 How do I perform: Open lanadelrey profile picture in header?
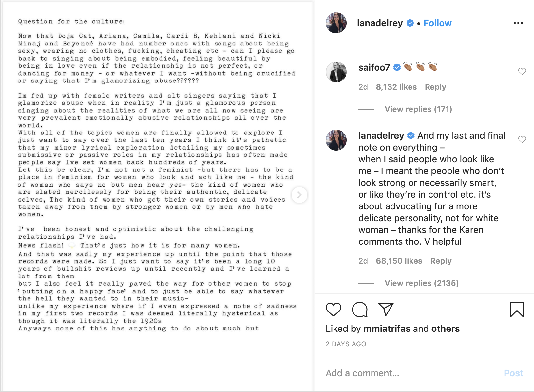tap(336, 23)
